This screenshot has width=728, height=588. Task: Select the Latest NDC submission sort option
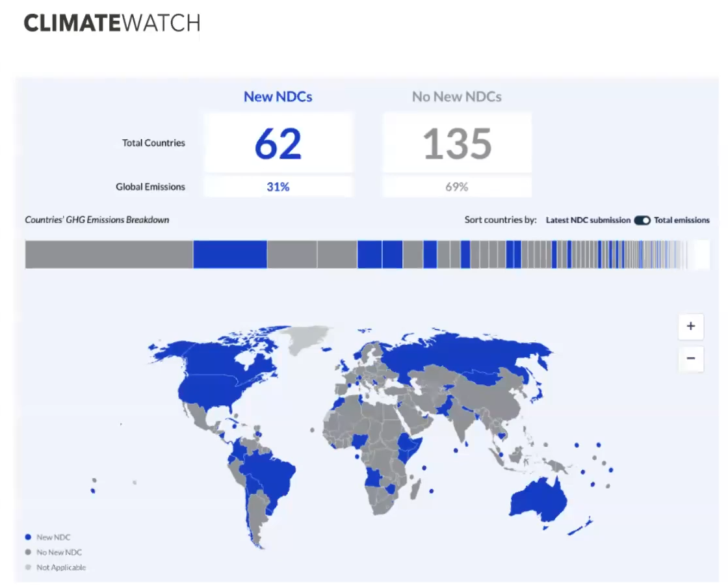point(588,220)
